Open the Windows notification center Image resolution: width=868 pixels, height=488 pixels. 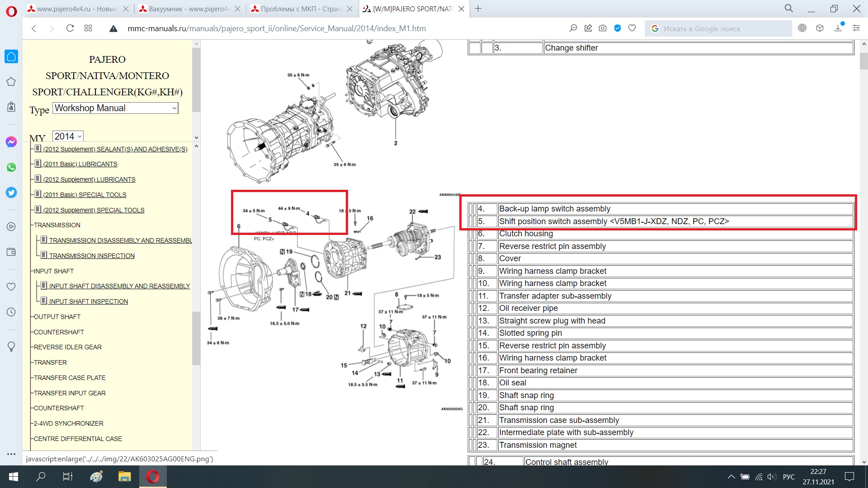tap(849, 477)
